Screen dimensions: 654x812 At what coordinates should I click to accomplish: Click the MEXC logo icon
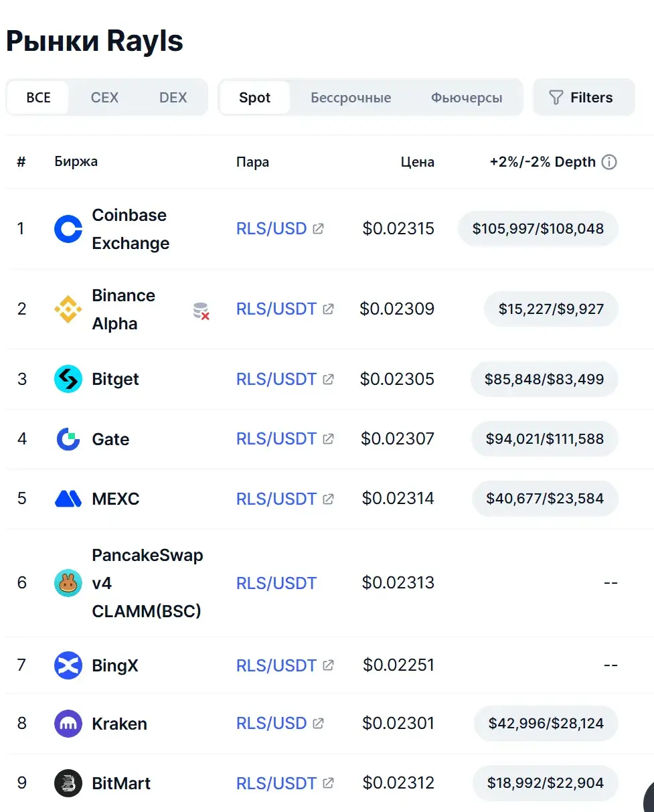(68, 499)
